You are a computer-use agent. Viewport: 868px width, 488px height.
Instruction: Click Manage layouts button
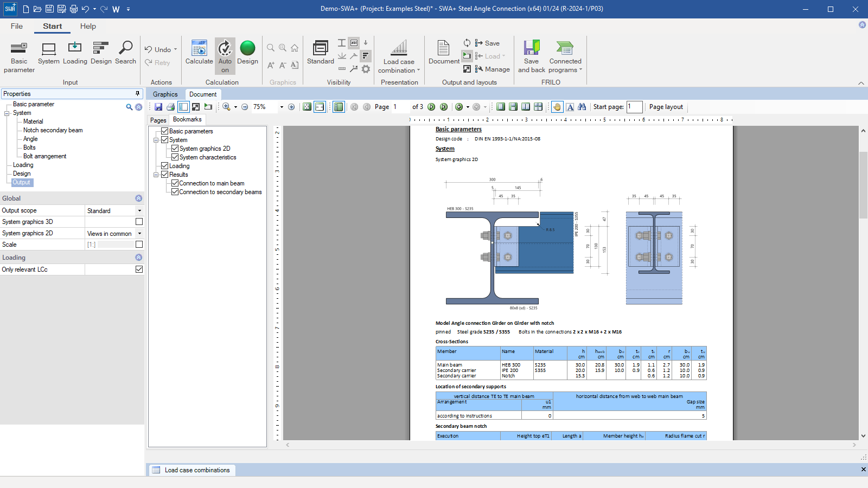tap(492, 69)
